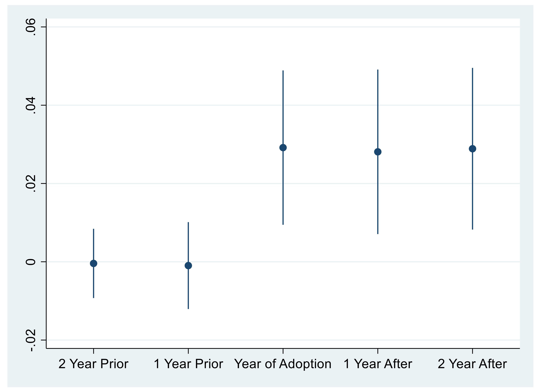538x392 pixels.
Task: Click bottom of 2 Year Prior error bar
Action: pyautogui.click(x=94, y=297)
